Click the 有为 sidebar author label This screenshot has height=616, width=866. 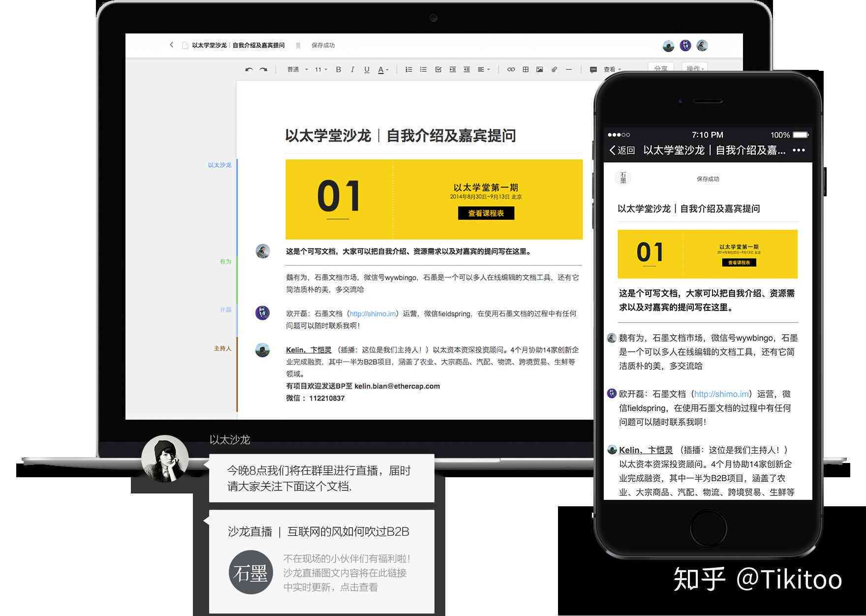click(x=225, y=261)
